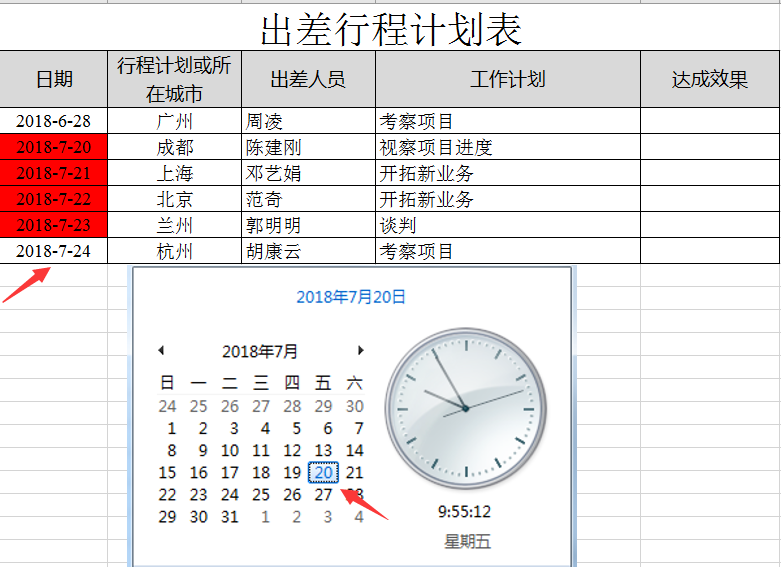Select 考察项目 cell in 周凌 row

point(508,121)
